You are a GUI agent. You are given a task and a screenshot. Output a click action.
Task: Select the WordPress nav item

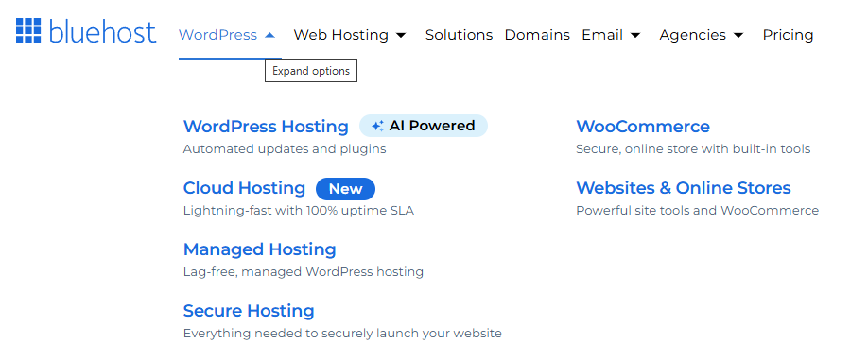coord(217,35)
